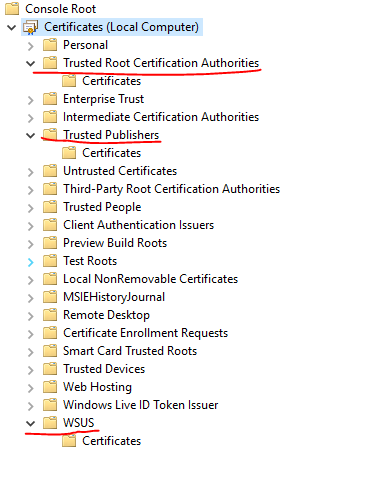
Task: Click the Intermediate Certification Authorities folder icon
Action: coord(50,117)
